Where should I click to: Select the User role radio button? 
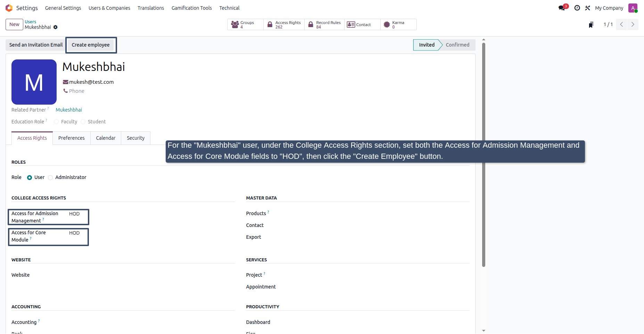[30, 178]
